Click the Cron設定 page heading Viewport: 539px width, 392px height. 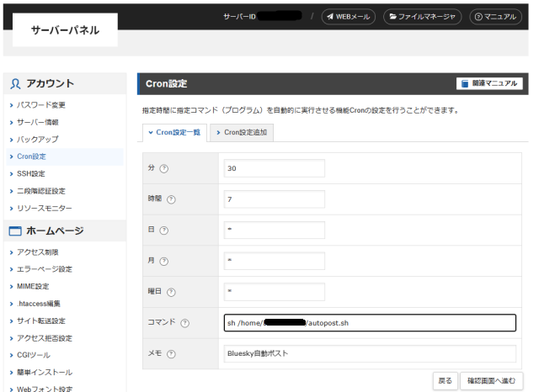(x=167, y=84)
